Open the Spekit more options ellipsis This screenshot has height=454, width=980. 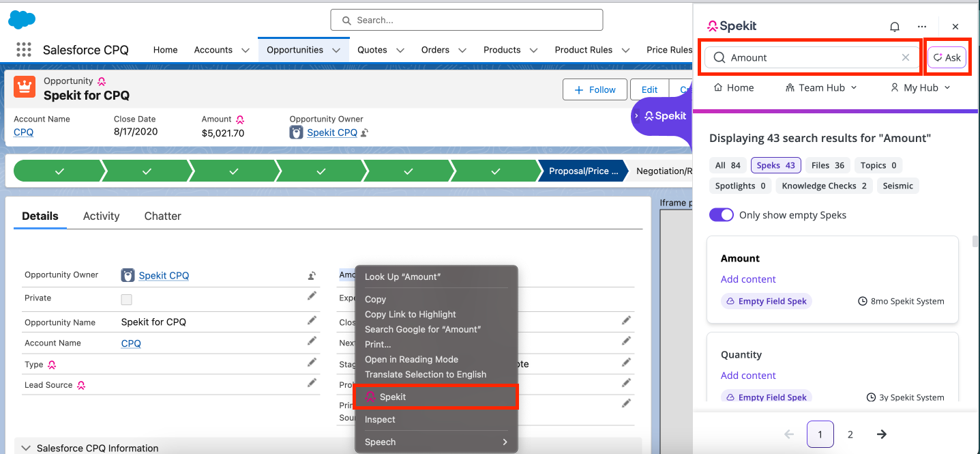[x=922, y=27]
